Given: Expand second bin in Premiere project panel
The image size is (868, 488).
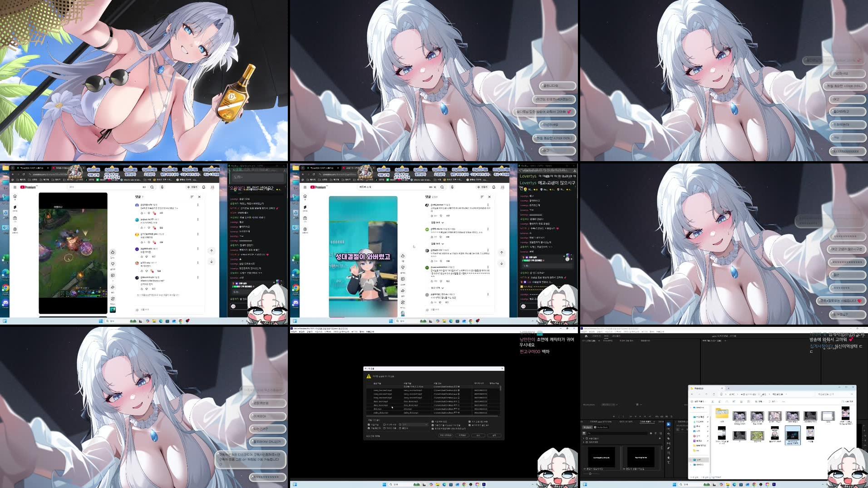Looking at the screenshot, I should (x=584, y=442).
